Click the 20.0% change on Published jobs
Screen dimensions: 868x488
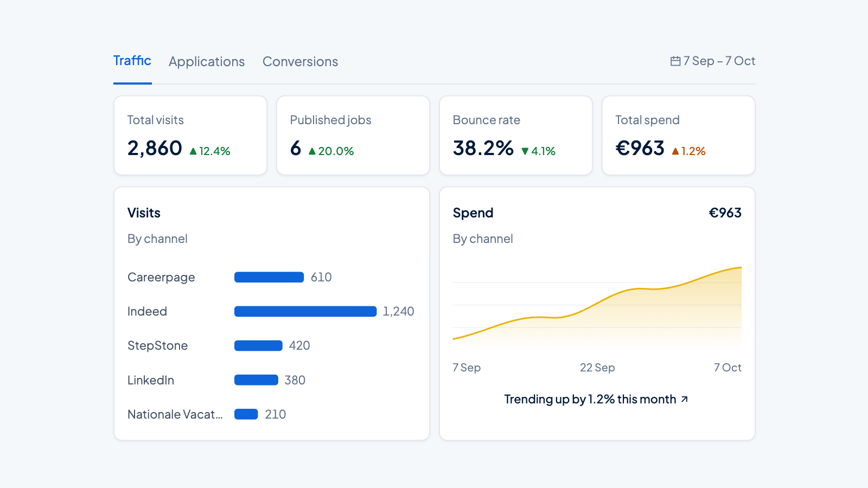point(336,151)
